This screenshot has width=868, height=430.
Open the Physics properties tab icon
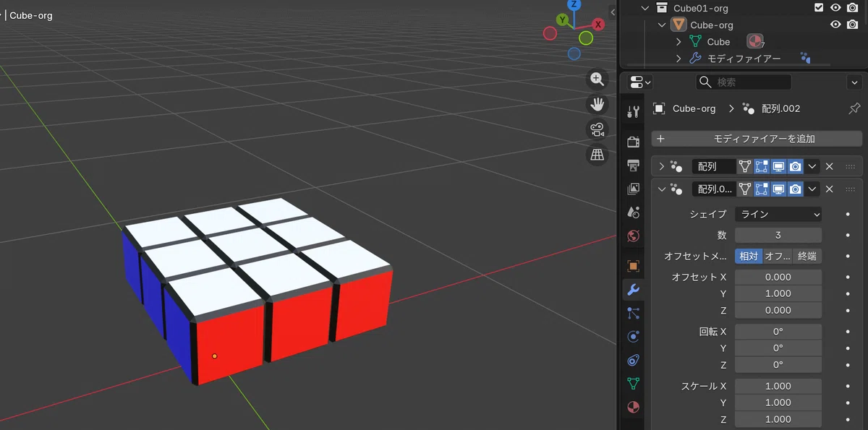click(x=634, y=336)
